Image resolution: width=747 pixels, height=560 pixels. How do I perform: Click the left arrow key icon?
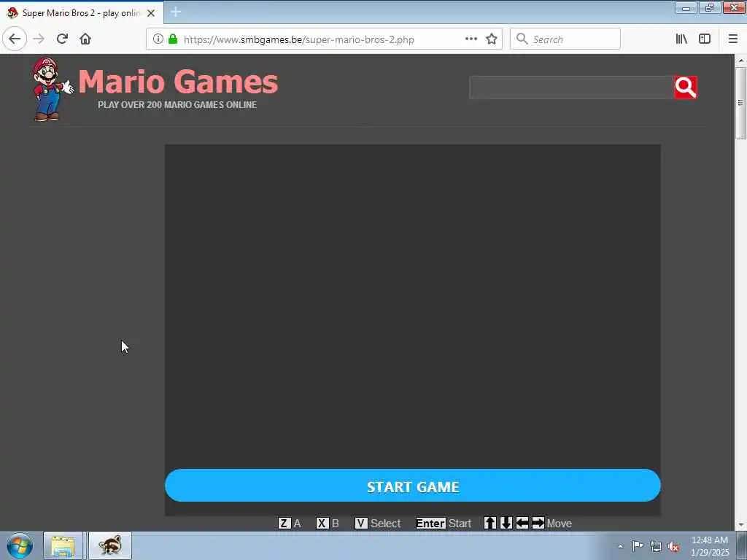522,523
